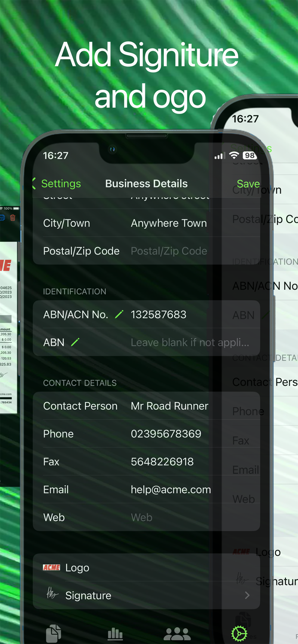Open the documents tab icon
The width and height of the screenshot is (298, 644).
point(53,634)
